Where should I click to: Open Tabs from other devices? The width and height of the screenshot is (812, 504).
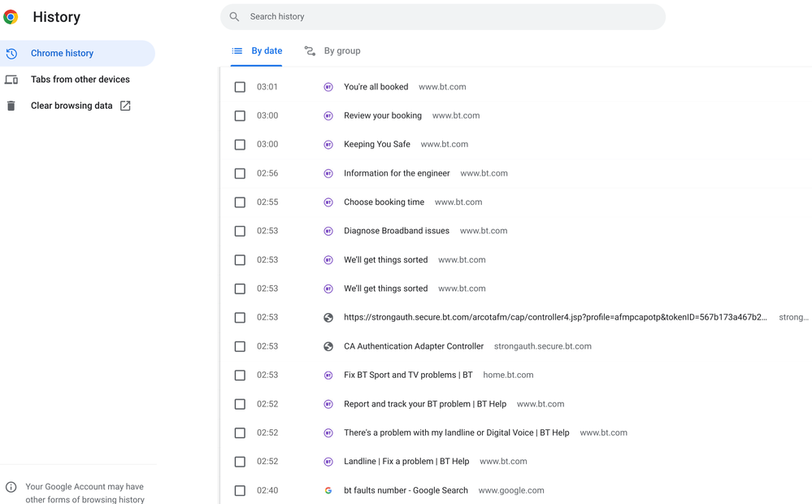(x=80, y=80)
